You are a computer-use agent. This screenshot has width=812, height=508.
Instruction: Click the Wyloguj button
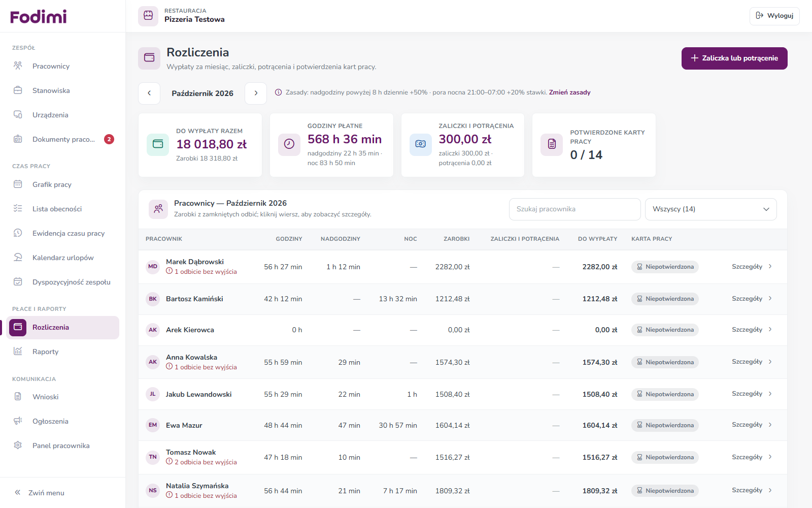click(x=774, y=16)
